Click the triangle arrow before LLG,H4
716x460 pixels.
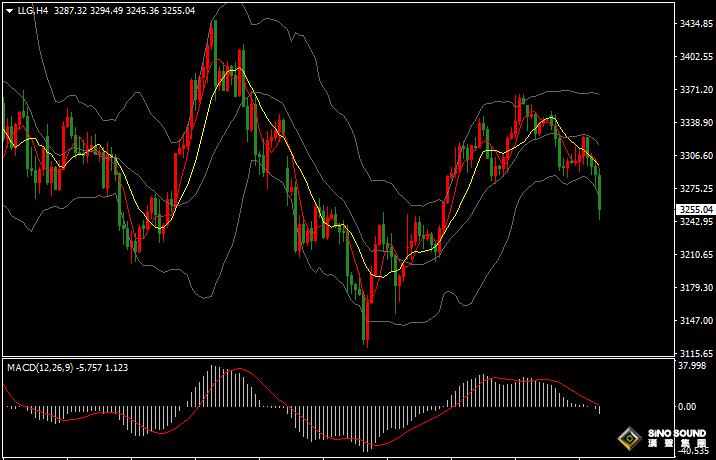click(x=8, y=10)
